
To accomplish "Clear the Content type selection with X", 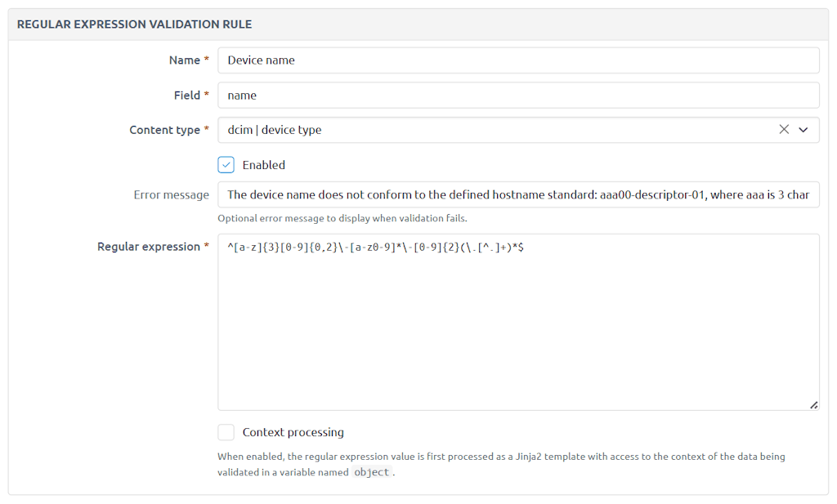I will pyautogui.click(x=784, y=130).
